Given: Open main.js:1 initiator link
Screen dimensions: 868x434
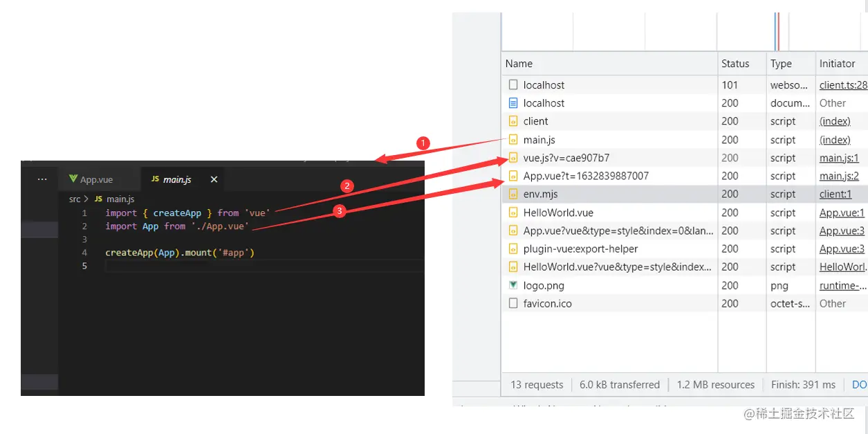Looking at the screenshot, I should [x=839, y=158].
